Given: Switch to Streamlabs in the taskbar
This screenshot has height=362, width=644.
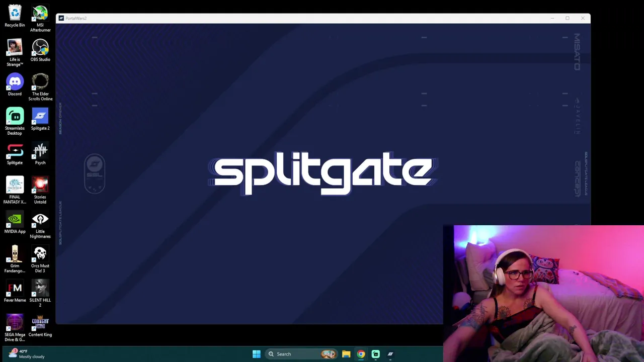Looking at the screenshot, I should (375, 354).
